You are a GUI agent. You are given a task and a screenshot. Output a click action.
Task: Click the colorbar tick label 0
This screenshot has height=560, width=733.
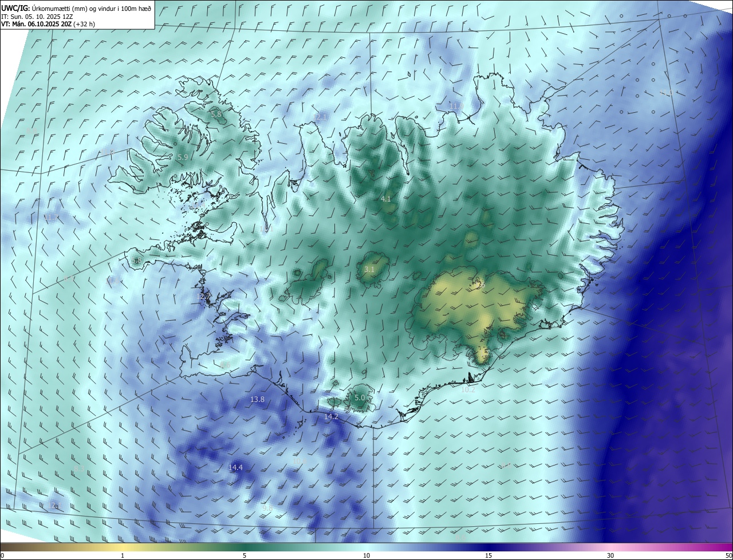tap(2, 555)
